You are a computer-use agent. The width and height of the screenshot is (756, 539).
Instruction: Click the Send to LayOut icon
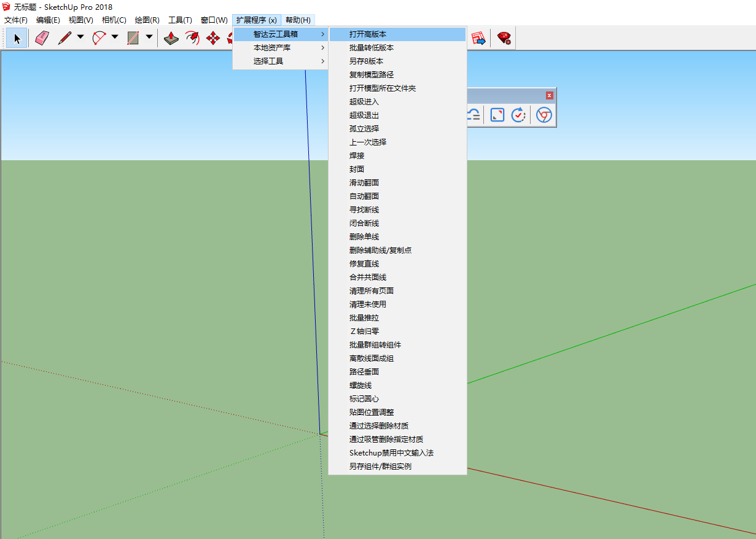point(478,39)
